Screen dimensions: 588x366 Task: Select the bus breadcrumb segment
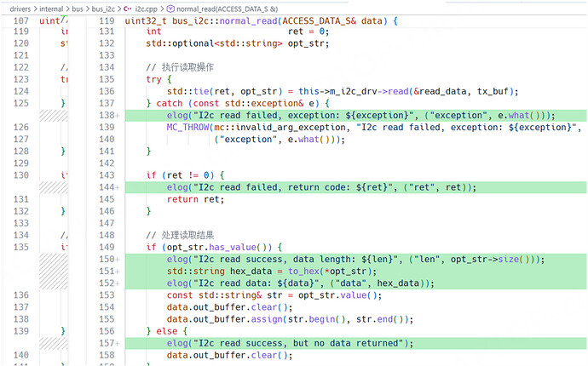(78, 8)
